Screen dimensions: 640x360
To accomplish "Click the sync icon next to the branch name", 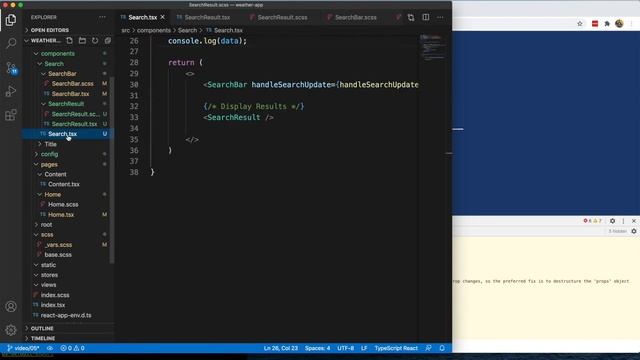I will (x=50, y=348).
